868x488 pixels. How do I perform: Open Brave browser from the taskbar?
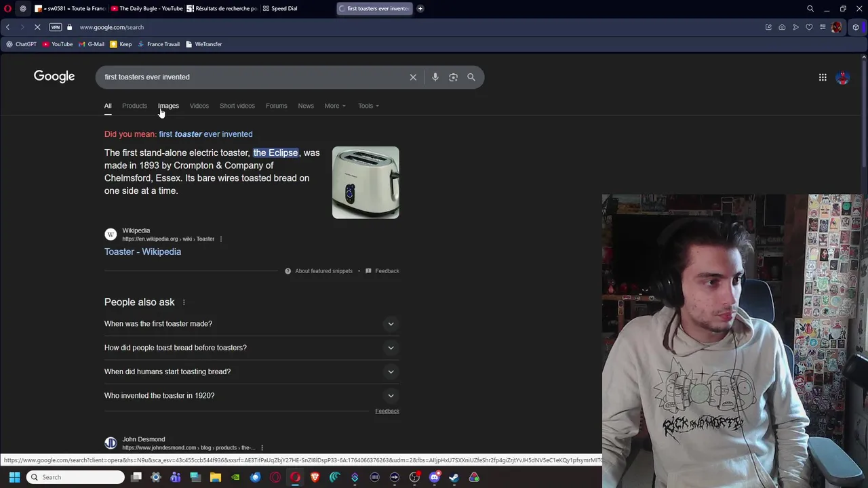(x=315, y=477)
